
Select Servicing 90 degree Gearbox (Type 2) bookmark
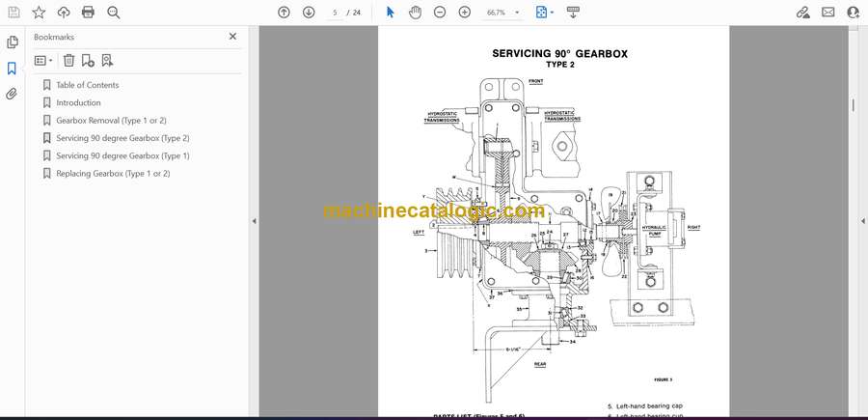[x=122, y=138]
